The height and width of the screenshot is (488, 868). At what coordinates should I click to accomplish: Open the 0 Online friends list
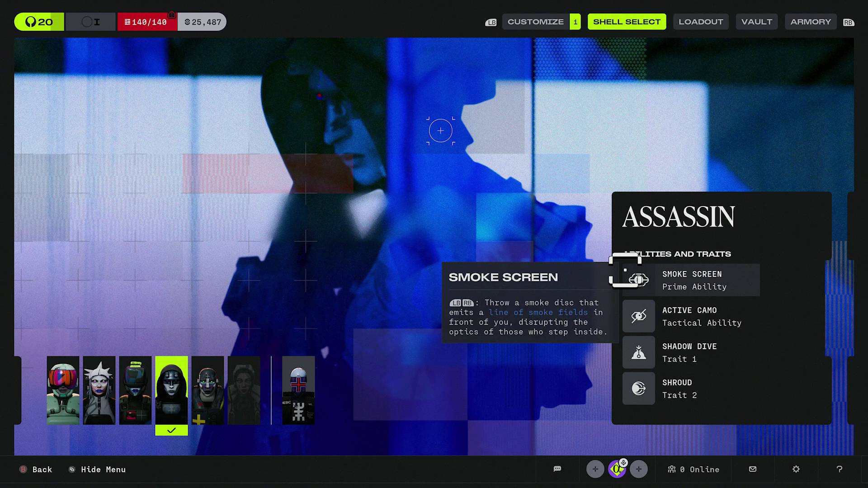[x=694, y=469]
